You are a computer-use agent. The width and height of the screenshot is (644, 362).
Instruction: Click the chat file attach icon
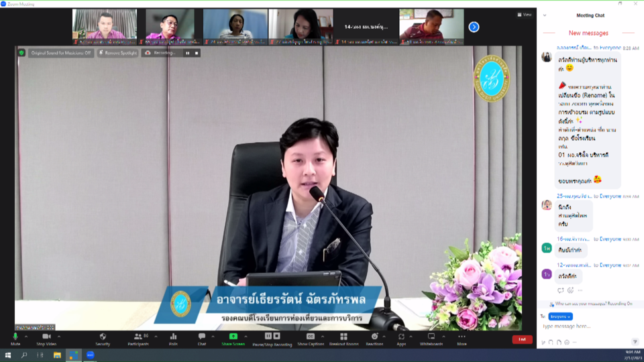coord(559,343)
